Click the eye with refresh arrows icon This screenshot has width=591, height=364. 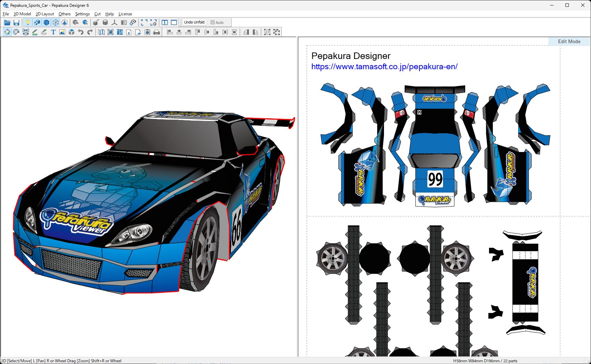[x=133, y=22]
